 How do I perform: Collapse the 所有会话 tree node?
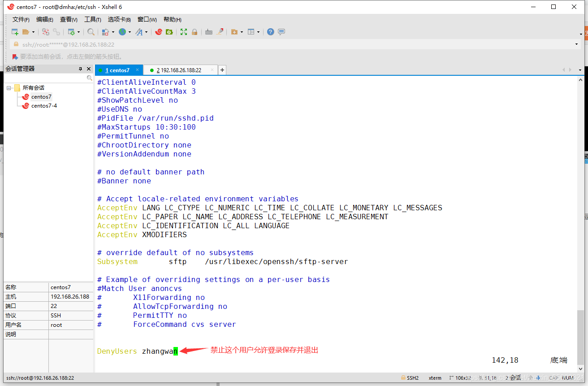pos(9,88)
